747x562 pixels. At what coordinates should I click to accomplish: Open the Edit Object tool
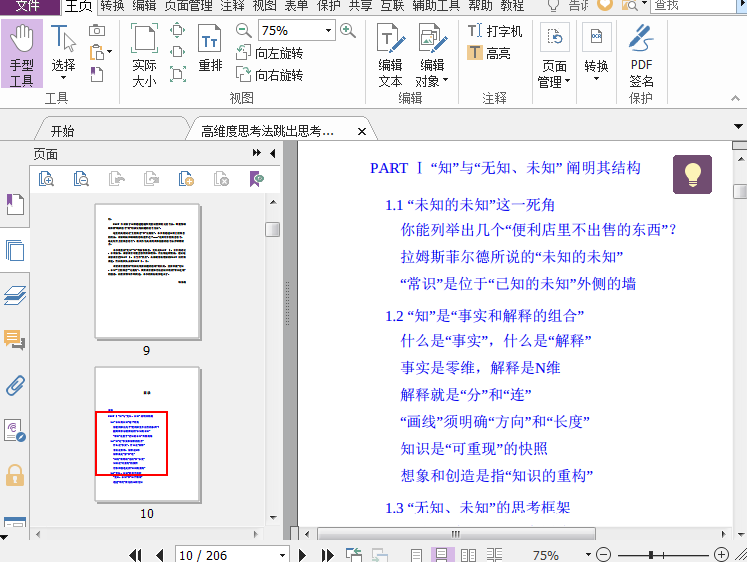[432, 55]
